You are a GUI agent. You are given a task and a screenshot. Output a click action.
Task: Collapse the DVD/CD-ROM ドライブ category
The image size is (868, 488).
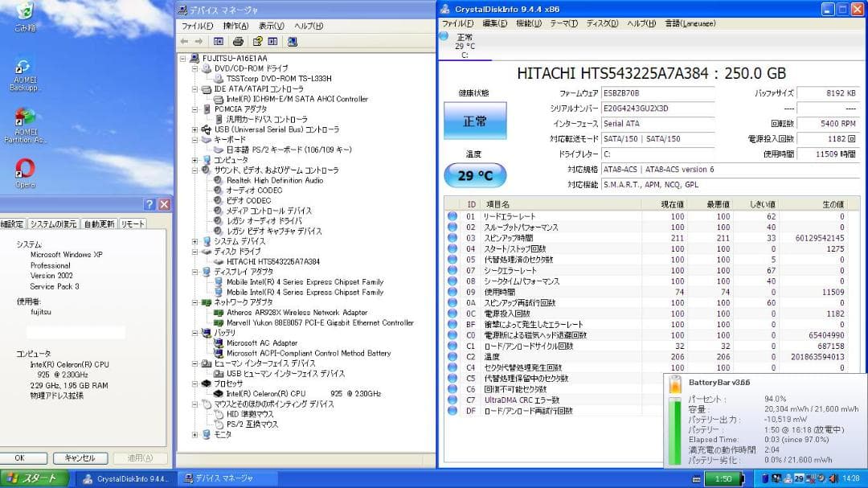tap(194, 68)
